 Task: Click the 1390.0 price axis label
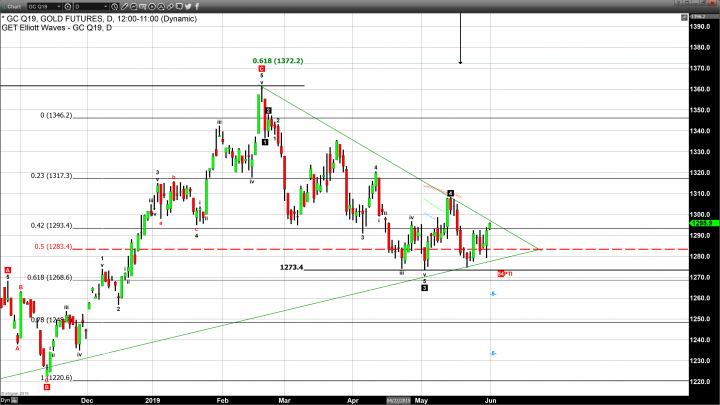[x=700, y=27]
